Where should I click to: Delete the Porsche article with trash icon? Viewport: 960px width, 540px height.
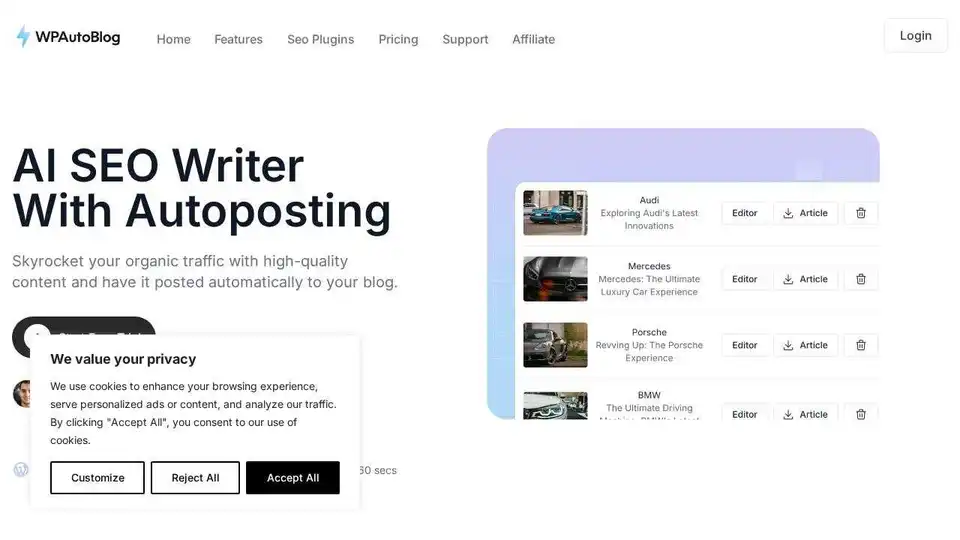point(861,345)
